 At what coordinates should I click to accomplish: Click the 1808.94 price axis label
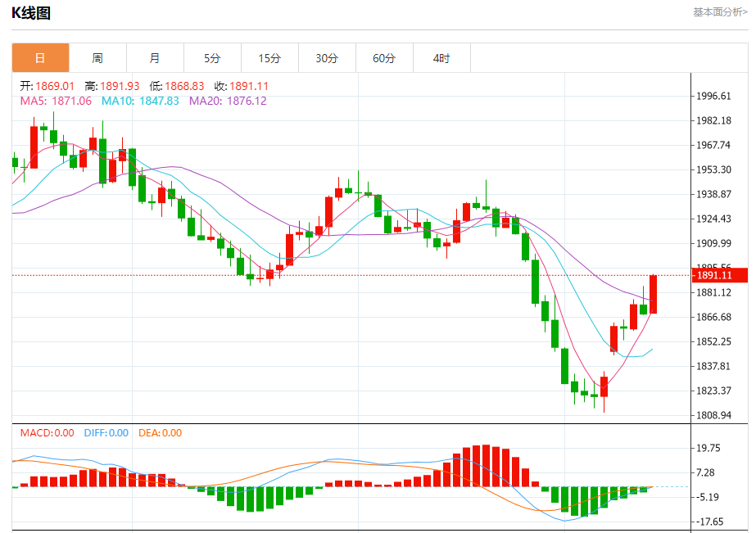coord(713,415)
